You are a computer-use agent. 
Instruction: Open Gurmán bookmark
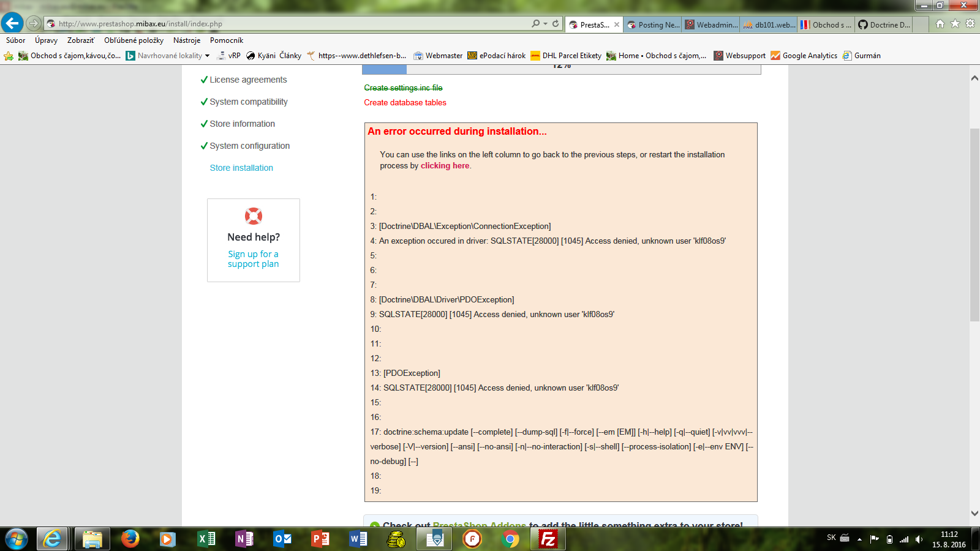(862, 56)
